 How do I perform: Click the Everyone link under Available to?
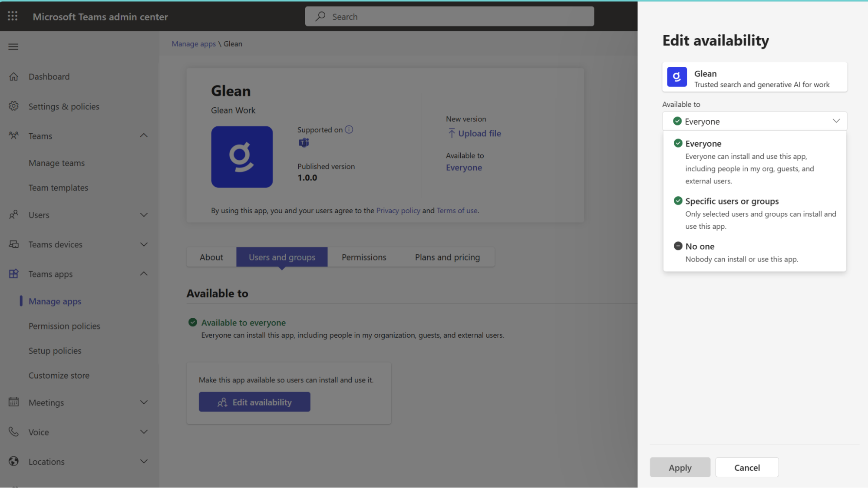click(464, 168)
